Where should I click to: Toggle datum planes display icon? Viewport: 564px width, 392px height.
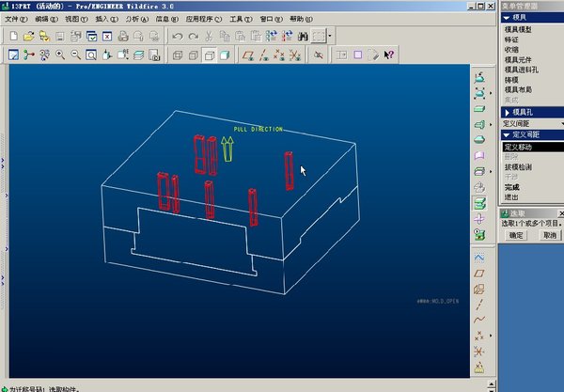pos(248,55)
